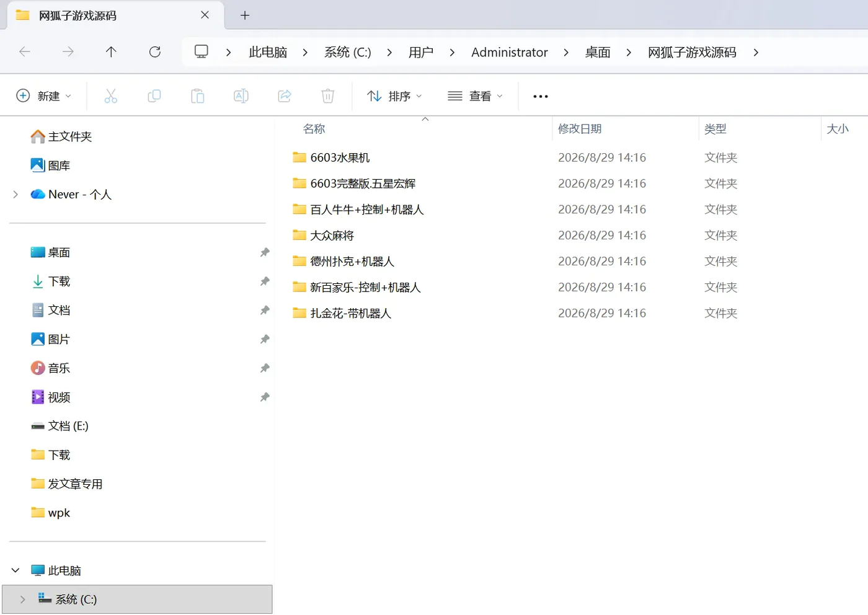Image resolution: width=868 pixels, height=615 pixels.
Task: Click 网狐子游戏源码 breadcrumb in address bar
Action: point(692,53)
